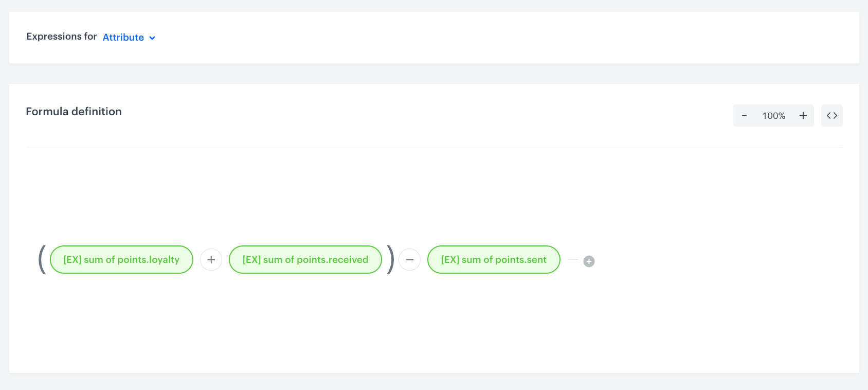
Task: Open the Attribute dropdown
Action: [x=123, y=38]
